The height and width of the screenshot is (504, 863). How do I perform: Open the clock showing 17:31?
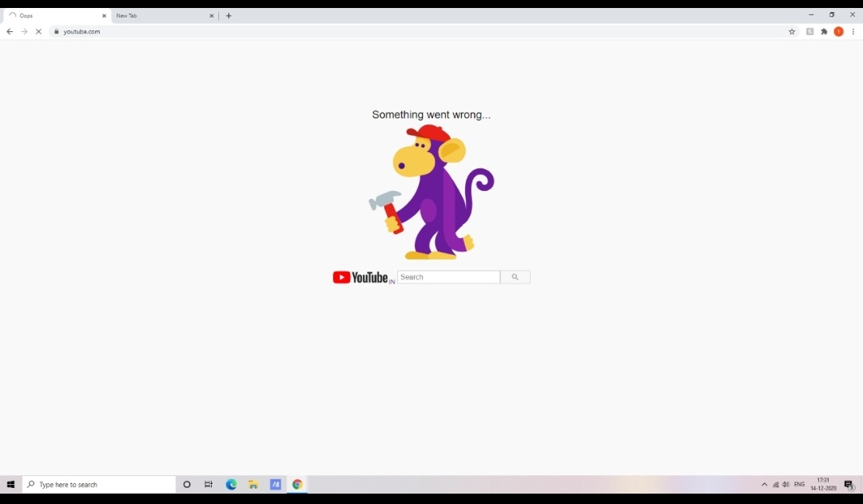point(823,484)
